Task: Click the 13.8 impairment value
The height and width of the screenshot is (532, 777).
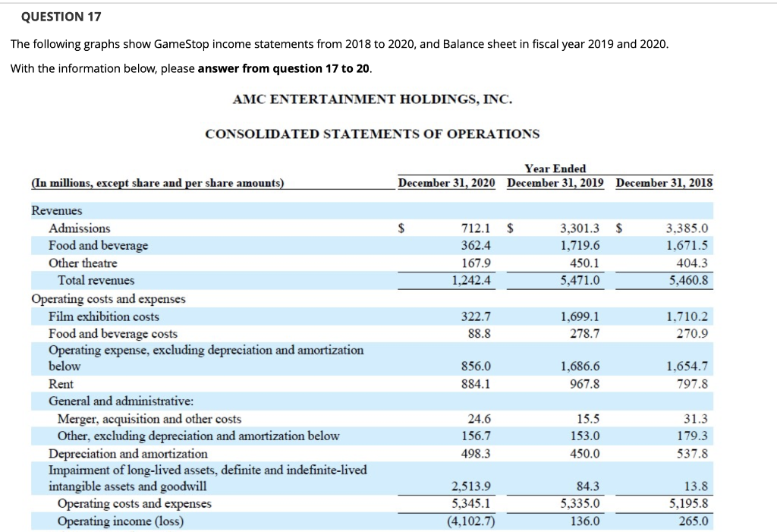Action: [x=696, y=486]
